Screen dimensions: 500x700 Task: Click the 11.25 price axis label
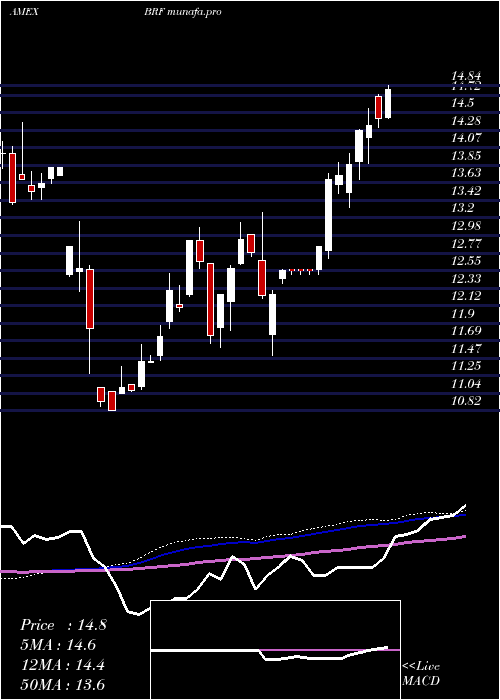[467, 366]
